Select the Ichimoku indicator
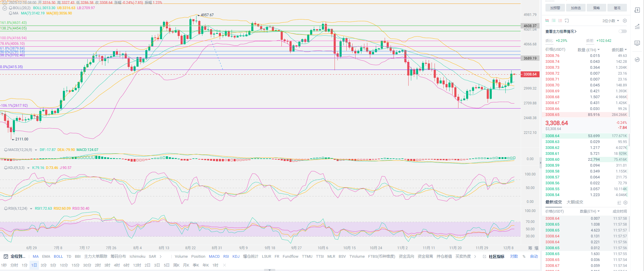644x271 pixels. [137, 257]
